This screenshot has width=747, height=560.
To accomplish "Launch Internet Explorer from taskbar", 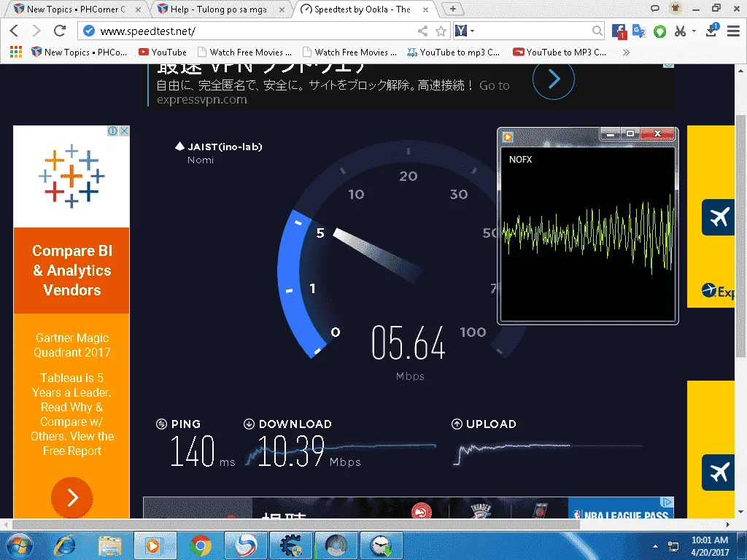I will pos(65,545).
